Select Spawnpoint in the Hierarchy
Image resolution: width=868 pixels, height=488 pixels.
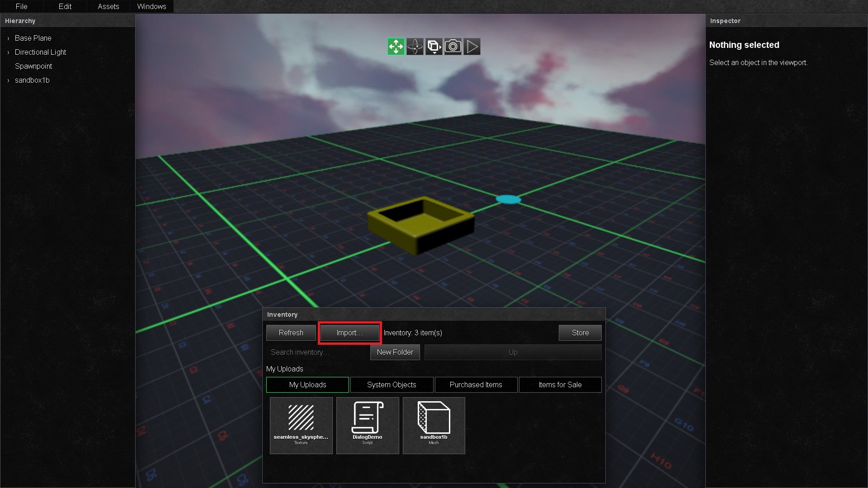pos(33,66)
